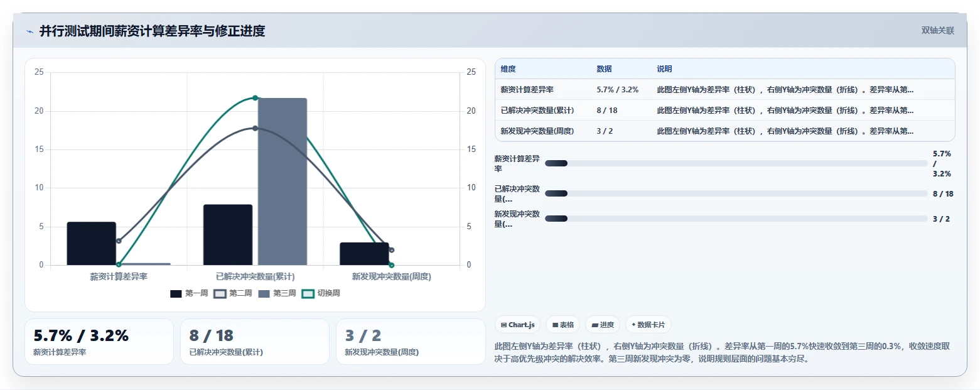980x390 pixels.
Task: Click the 第一周 bar for 已解决冲突数量
Action: [x=228, y=235]
